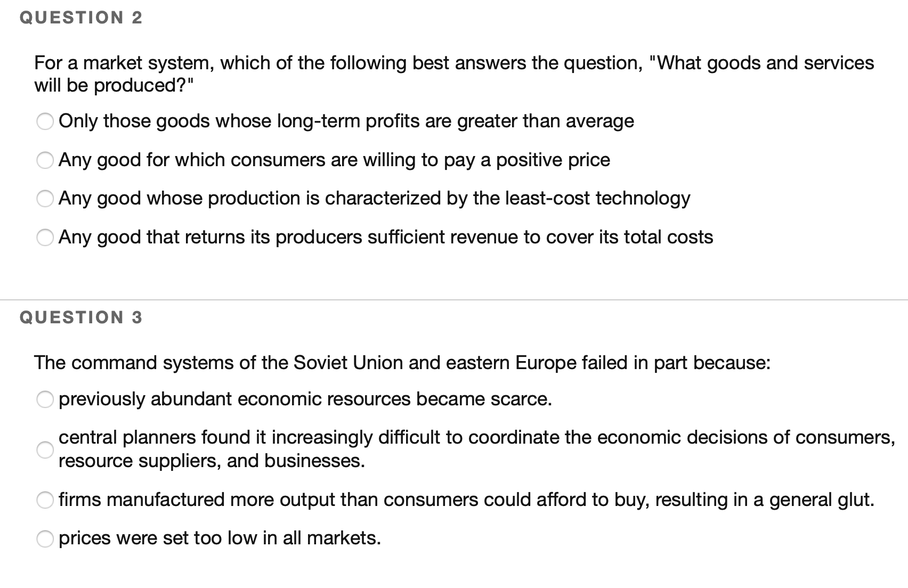
Task: Click the QUESTION 3 heading
Action: [x=80, y=317]
